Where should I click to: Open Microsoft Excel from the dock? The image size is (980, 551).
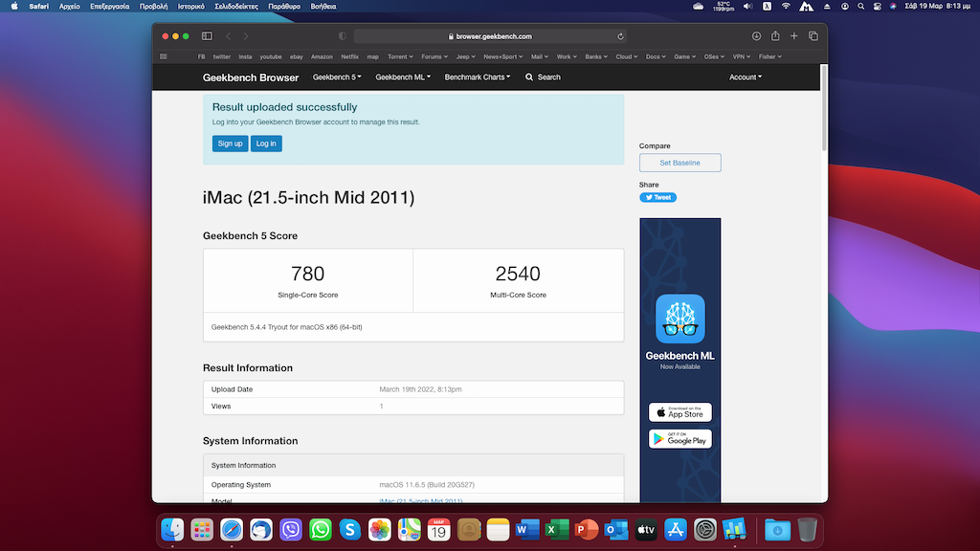(557, 530)
